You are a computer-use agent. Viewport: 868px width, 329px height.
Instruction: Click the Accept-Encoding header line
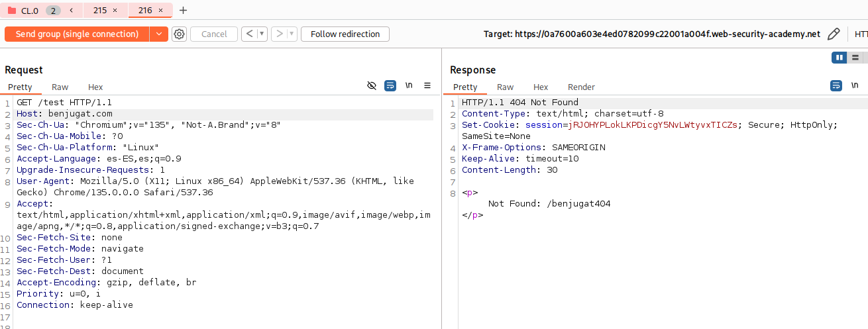[x=107, y=283]
